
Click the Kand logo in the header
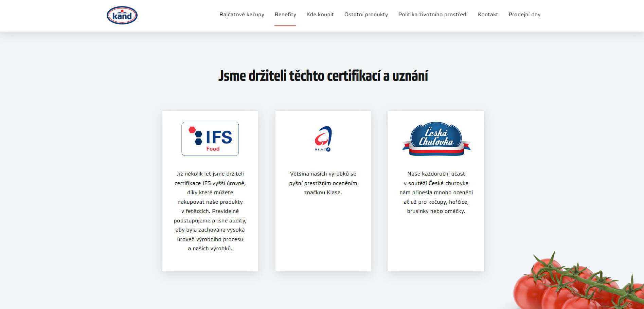pyautogui.click(x=122, y=15)
